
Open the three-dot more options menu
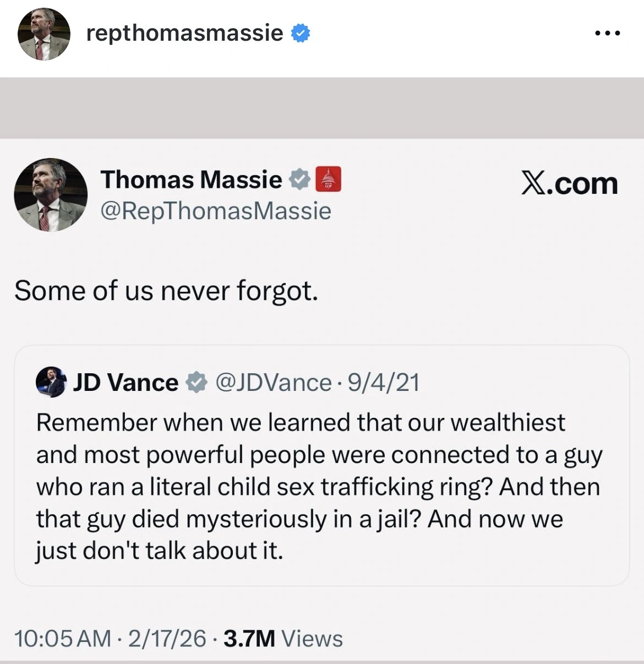608,34
